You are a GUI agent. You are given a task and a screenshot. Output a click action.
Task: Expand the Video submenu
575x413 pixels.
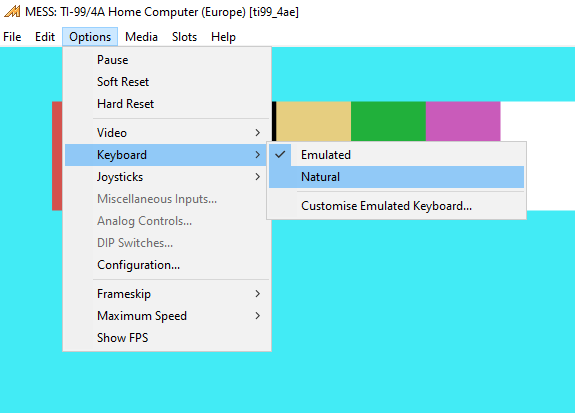[x=167, y=133]
